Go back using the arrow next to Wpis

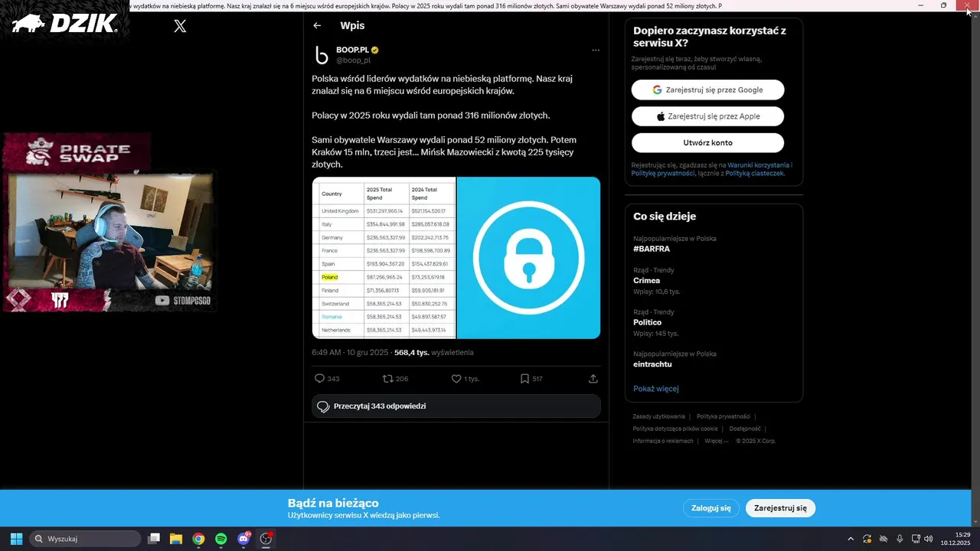coord(317,25)
